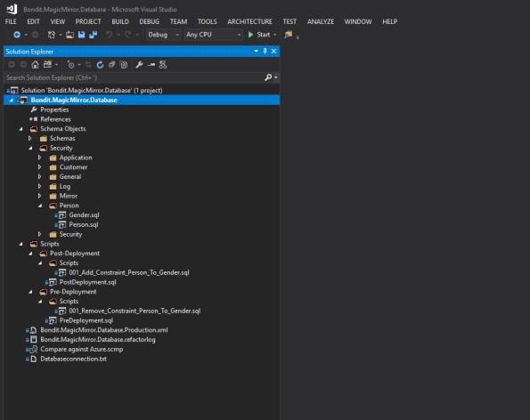Click the Visual Studio logo icon
This screenshot has height=420, width=530.
[x=12, y=9]
